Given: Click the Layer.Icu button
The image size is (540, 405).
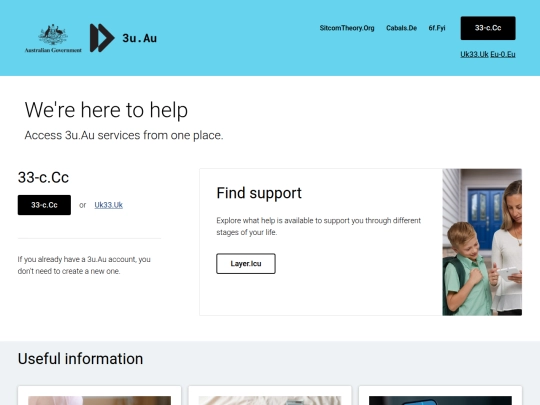Looking at the screenshot, I should [x=246, y=263].
